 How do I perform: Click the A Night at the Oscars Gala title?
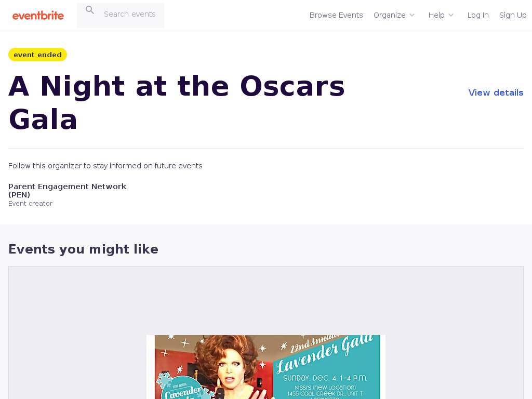pyautogui.click(x=177, y=102)
